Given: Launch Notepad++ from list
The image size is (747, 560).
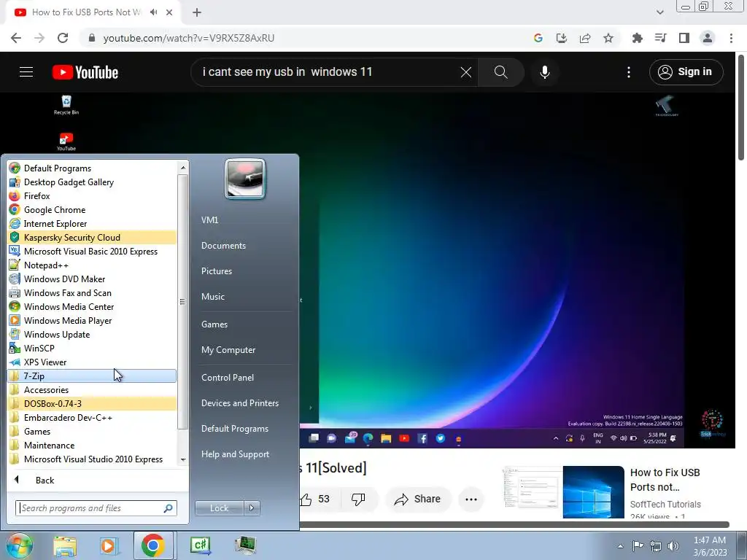Looking at the screenshot, I should point(92,265).
